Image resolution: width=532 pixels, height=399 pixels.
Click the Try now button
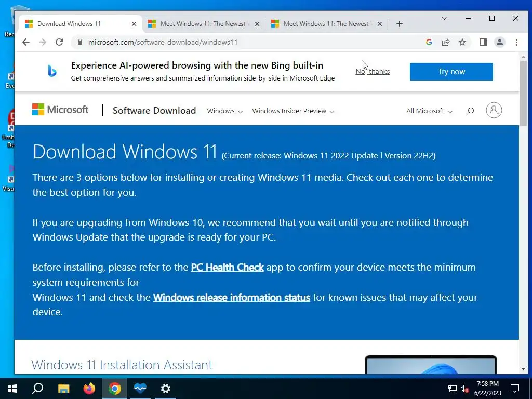click(x=451, y=72)
